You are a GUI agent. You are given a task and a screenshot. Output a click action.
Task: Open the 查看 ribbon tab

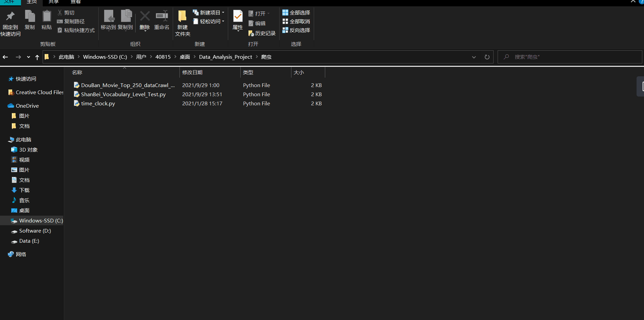pos(76,2)
